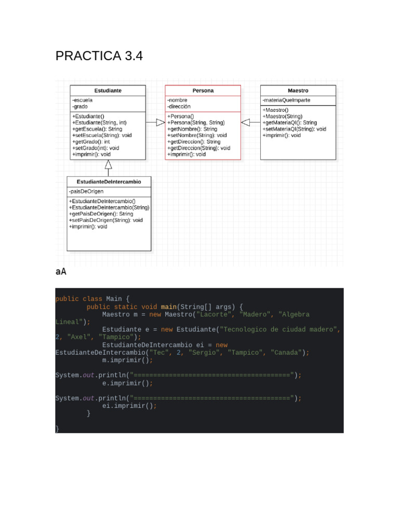Click the inheritance arrow pointing up to Estudiante
Screen dimensions: 399x532
[108, 168]
